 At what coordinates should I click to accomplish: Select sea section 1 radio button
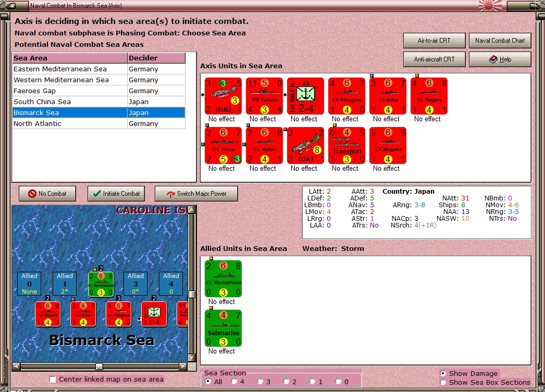tap(313, 382)
